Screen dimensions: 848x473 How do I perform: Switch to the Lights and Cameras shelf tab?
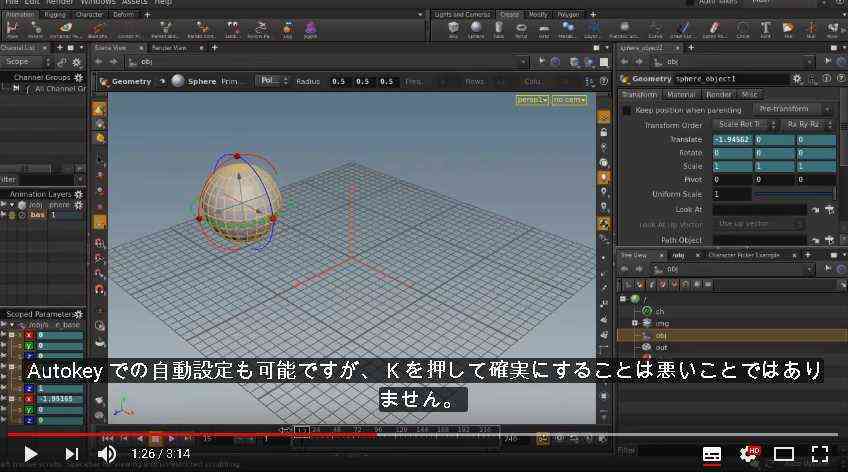(x=462, y=15)
